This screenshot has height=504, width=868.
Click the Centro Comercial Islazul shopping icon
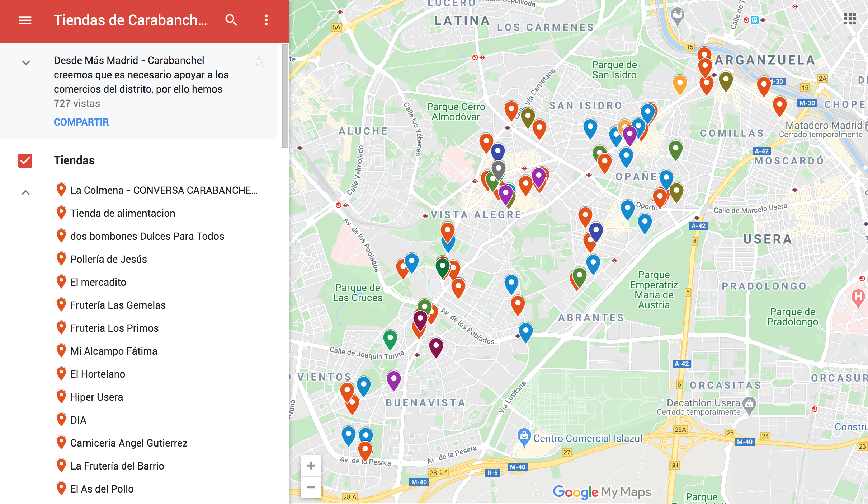(524, 437)
